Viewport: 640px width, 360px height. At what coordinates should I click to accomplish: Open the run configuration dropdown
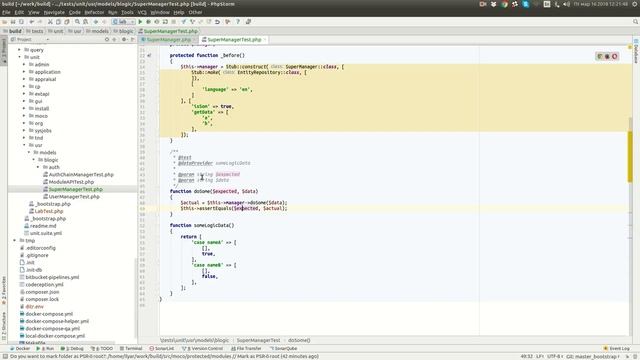[x=123, y=22]
